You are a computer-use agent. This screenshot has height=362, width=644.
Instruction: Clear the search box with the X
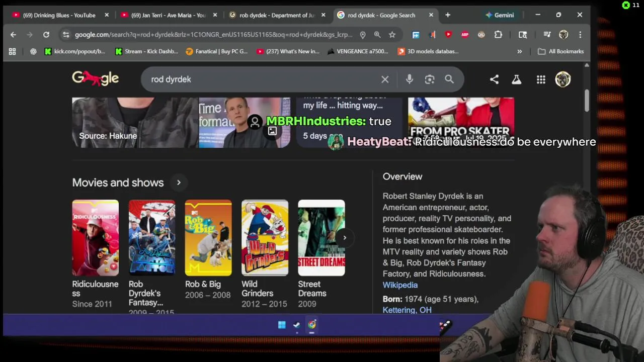(x=385, y=79)
